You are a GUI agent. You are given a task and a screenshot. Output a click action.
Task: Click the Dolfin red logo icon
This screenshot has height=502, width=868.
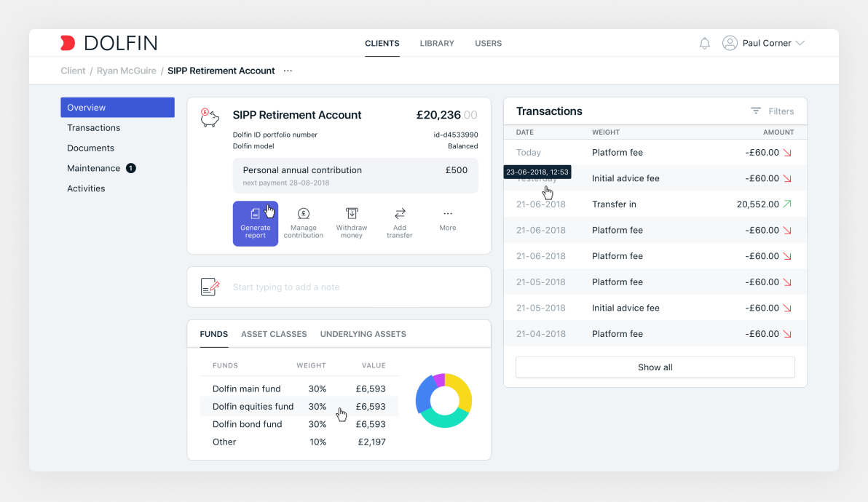[68, 43]
